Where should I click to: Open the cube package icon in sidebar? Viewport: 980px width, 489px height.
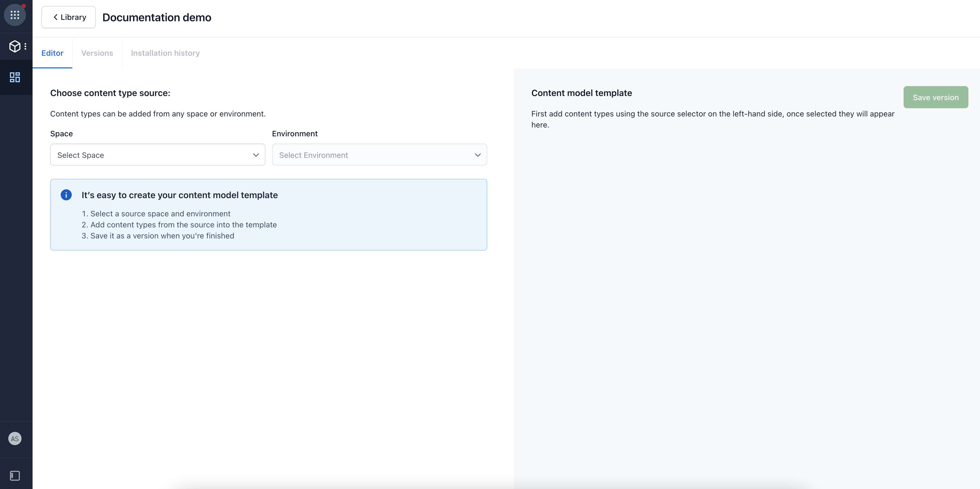[x=14, y=46]
